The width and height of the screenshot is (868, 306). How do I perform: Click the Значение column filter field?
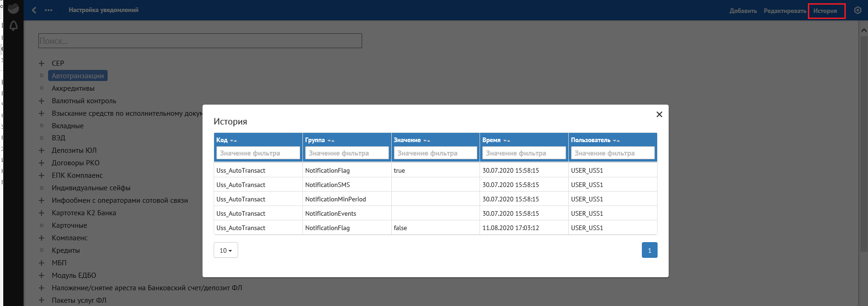(435, 153)
